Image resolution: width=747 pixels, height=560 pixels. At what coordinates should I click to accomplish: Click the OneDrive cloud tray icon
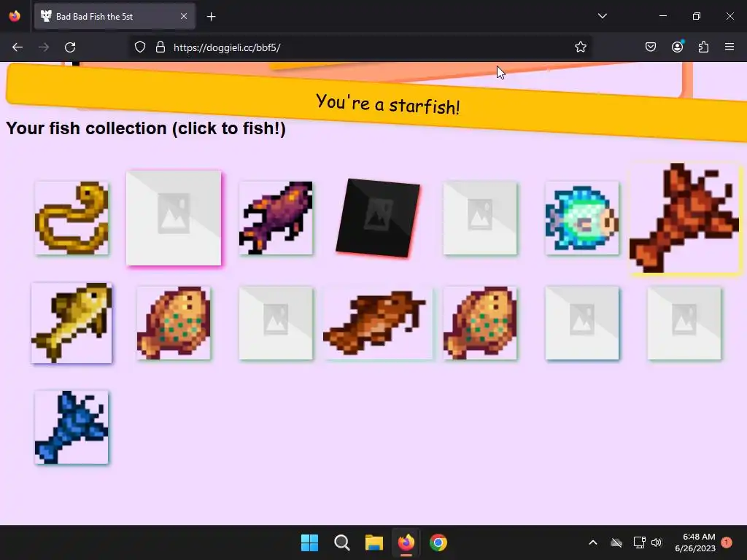coord(616,542)
